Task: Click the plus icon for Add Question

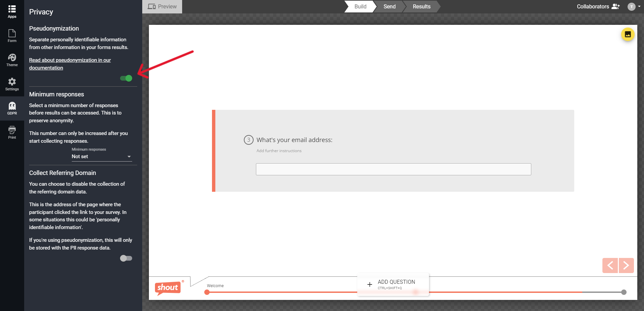Action: click(370, 284)
